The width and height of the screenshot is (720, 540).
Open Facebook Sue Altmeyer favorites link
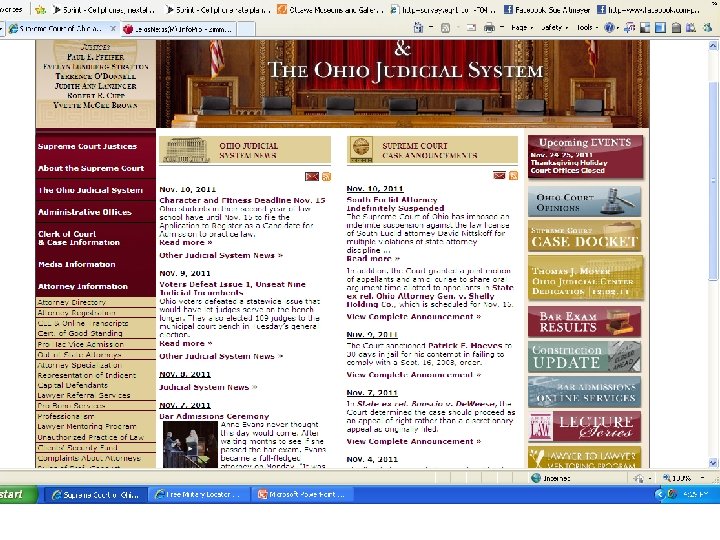pos(547,9)
